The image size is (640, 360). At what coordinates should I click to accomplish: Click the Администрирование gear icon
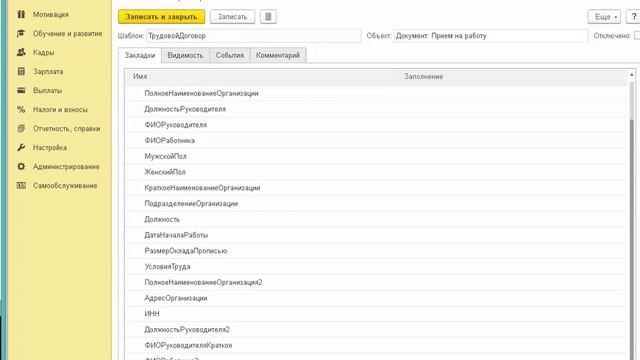click(x=21, y=167)
